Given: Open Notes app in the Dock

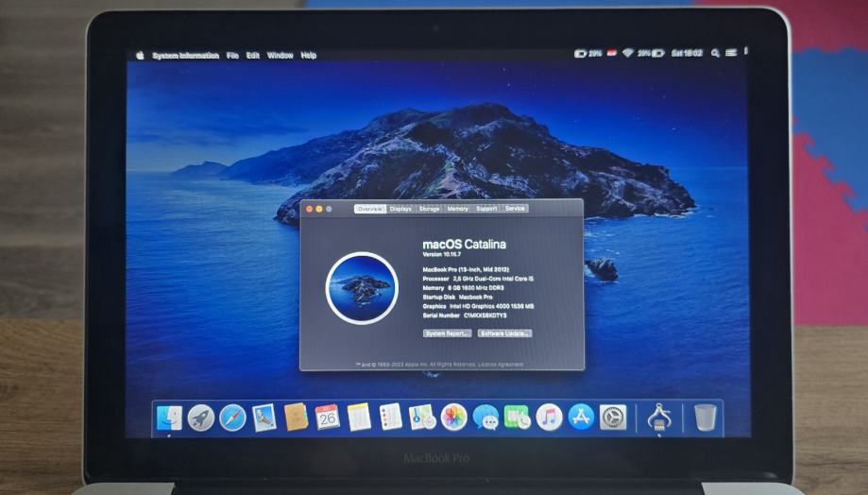Looking at the screenshot, I should pos(359,417).
